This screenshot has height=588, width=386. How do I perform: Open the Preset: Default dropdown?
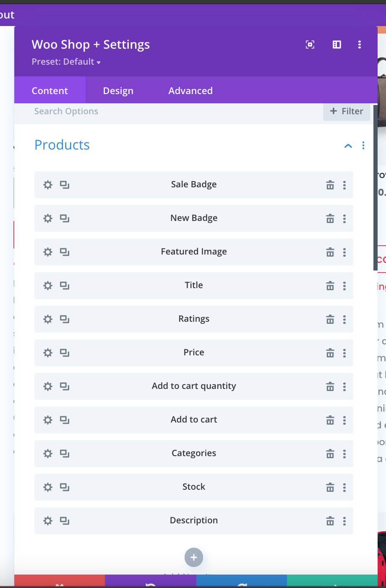tap(66, 62)
